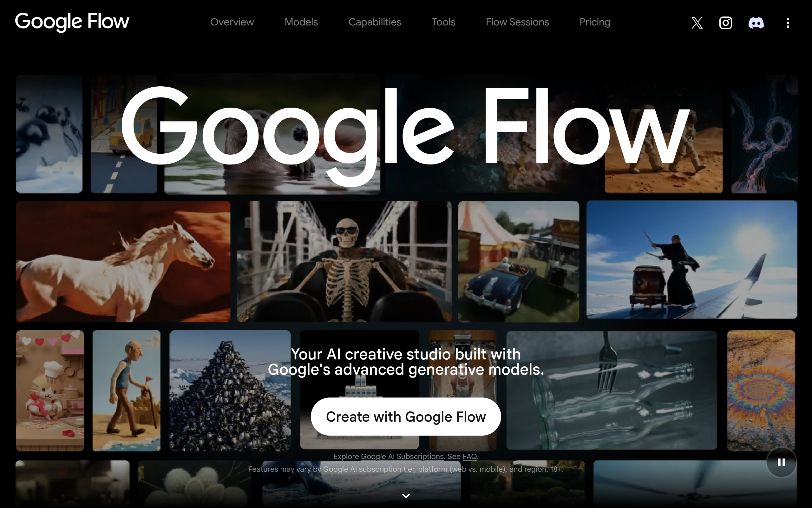Open the FAQ link
Viewport: 812px width, 508px height.
[x=469, y=456]
